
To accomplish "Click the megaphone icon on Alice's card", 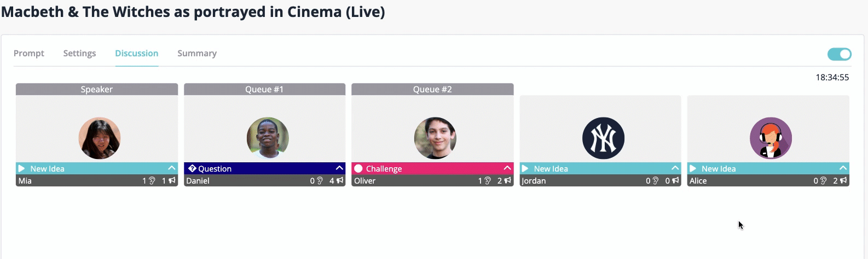I will 843,180.
